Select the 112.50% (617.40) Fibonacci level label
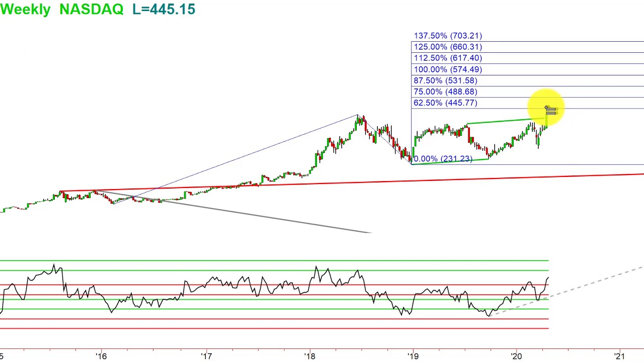 448,58
